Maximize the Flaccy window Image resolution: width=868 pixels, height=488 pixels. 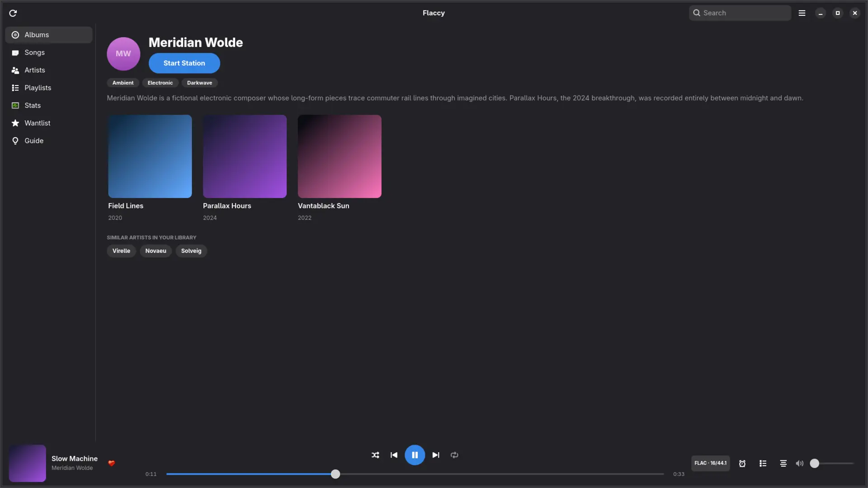point(838,13)
